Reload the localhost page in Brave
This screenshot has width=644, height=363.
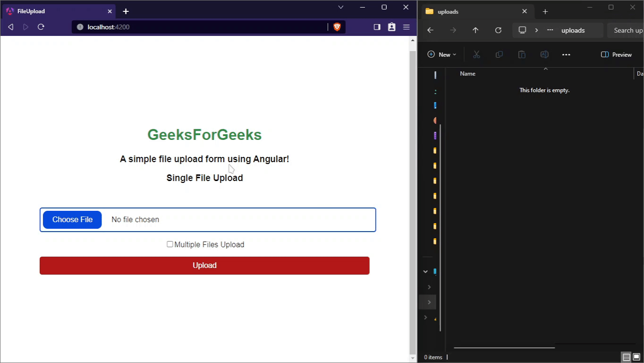[41, 27]
